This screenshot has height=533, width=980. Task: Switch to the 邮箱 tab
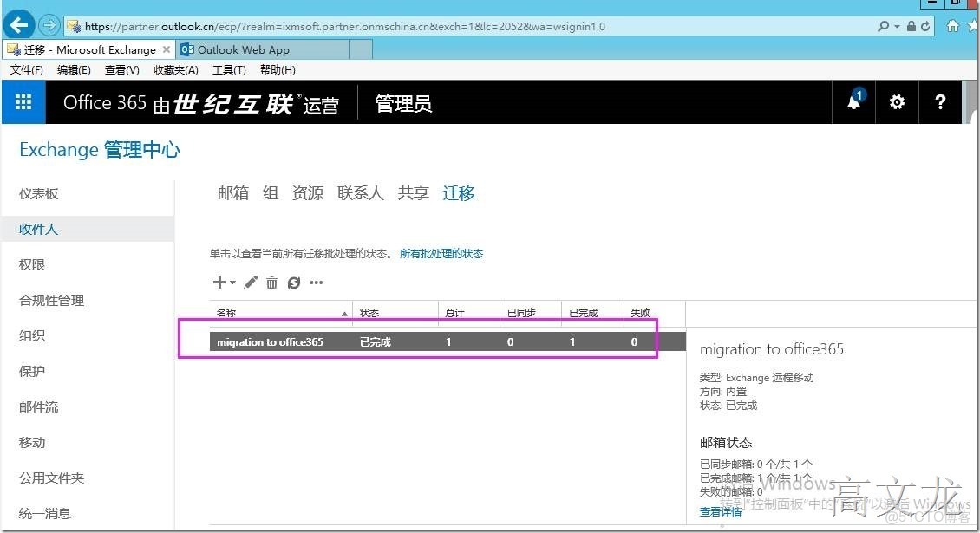[232, 192]
